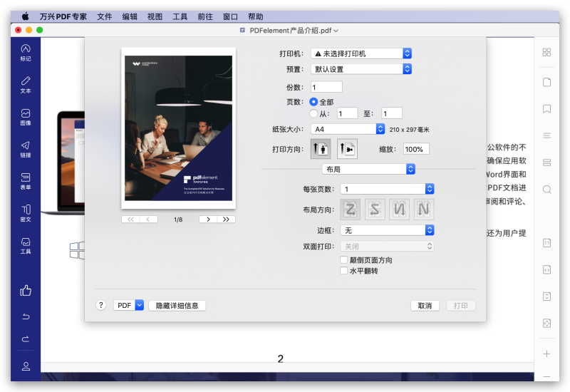This screenshot has width=570, height=392.
Task: Choose portrait print orientation icon
Action: tap(321, 149)
